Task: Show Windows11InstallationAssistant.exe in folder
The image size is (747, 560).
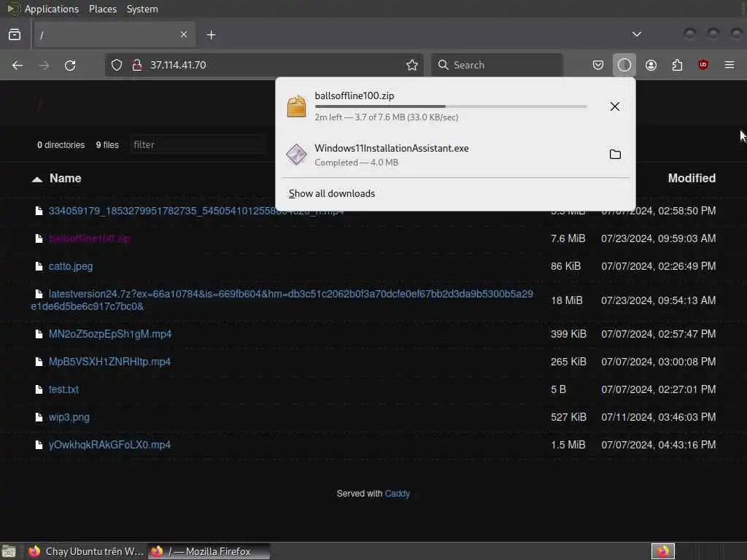Action: (x=615, y=155)
